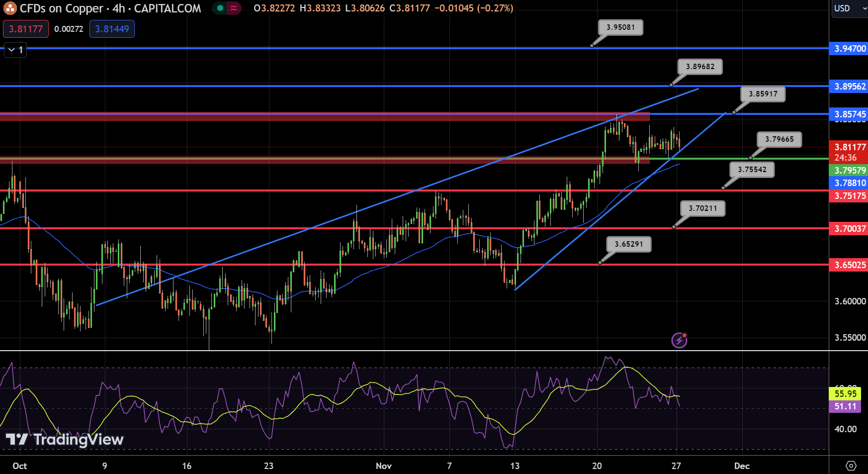Click the Nov date on time axis

[384, 466]
